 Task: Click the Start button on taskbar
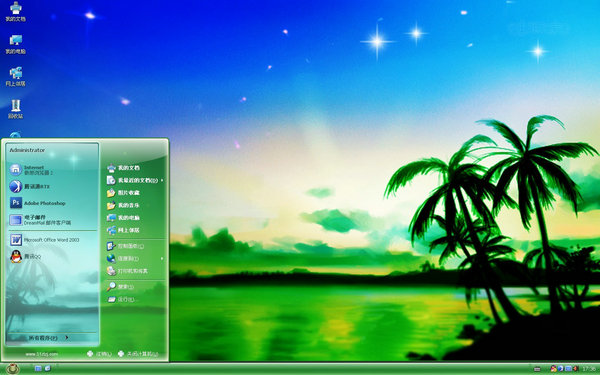pyautogui.click(x=13, y=368)
